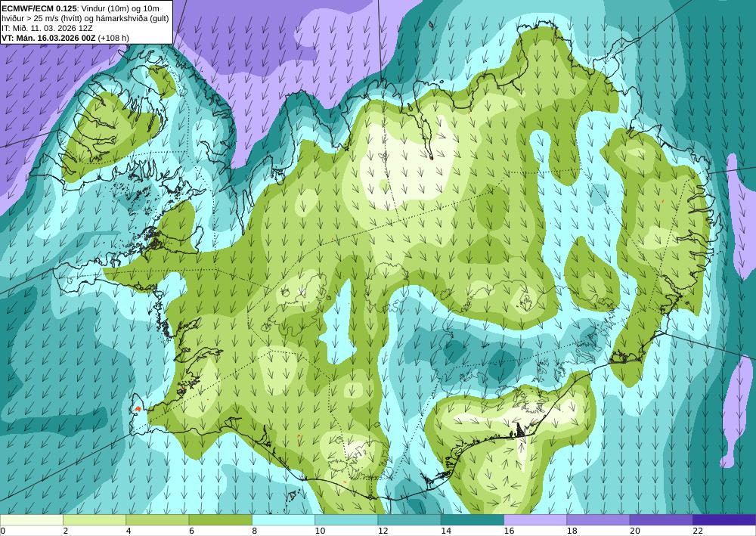Click the dark teal 14–16 m/s legend swatch
This screenshot has height=536, width=756.
472,520
